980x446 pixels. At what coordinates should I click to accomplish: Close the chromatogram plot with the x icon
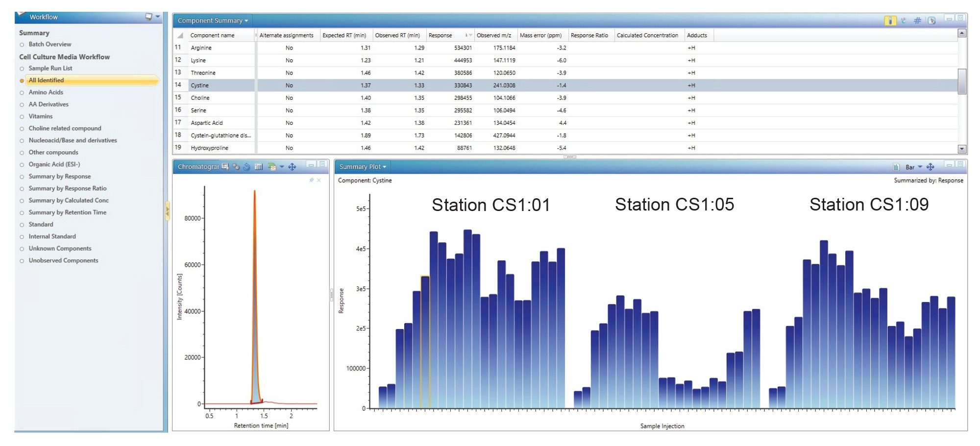click(x=319, y=180)
